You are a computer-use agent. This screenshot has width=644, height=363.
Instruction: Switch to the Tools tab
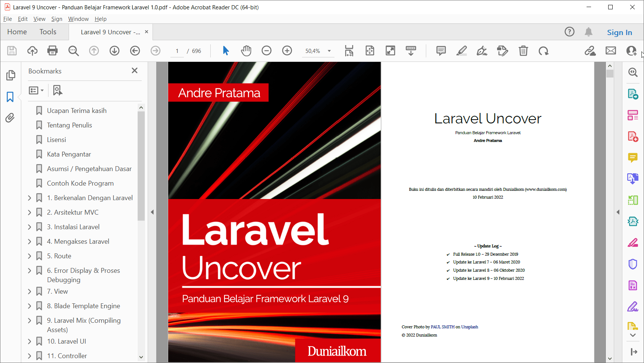point(48,32)
